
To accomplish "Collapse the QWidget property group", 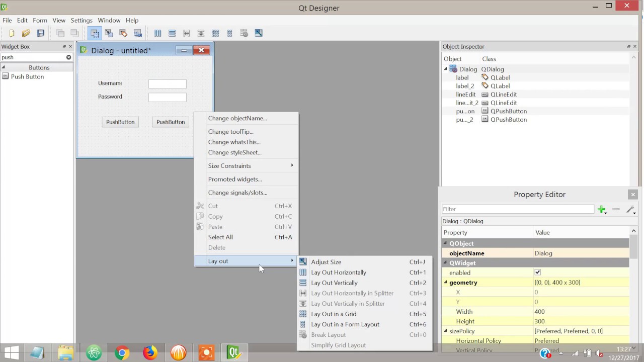I will tap(445, 263).
